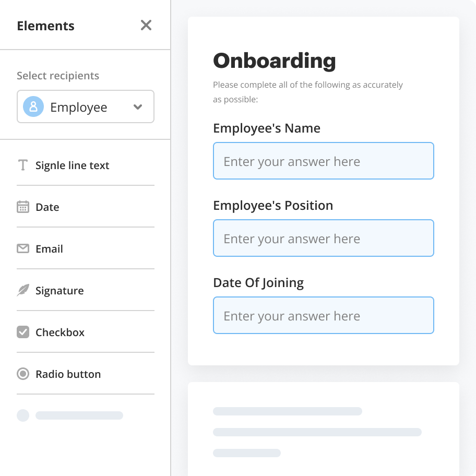Image resolution: width=476 pixels, height=476 pixels.
Task: Select the Signle line text element icon
Action: point(23,165)
